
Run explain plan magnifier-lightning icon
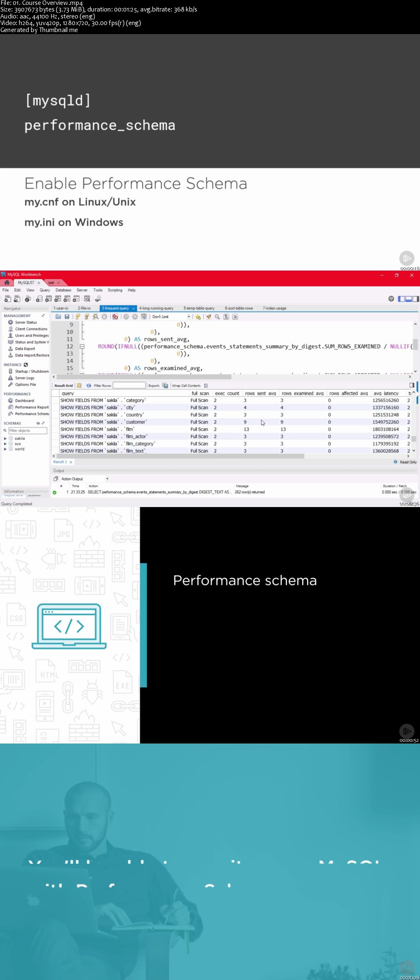pyautogui.click(x=96, y=317)
